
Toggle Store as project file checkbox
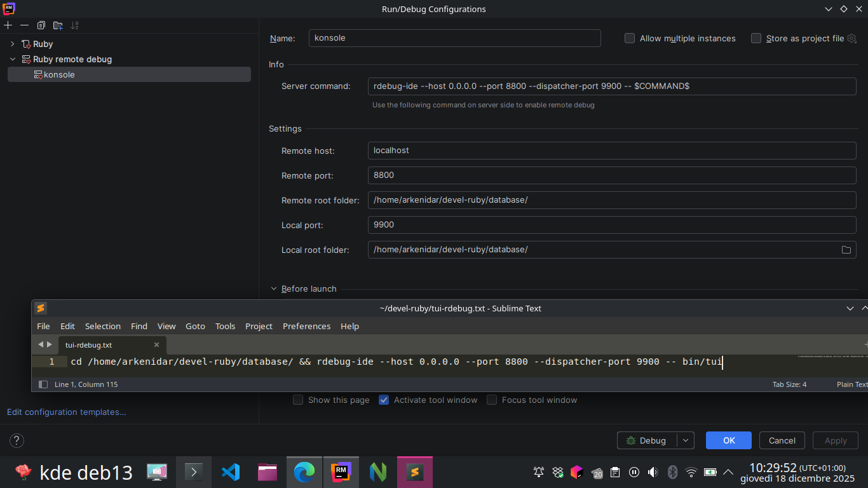pos(756,38)
